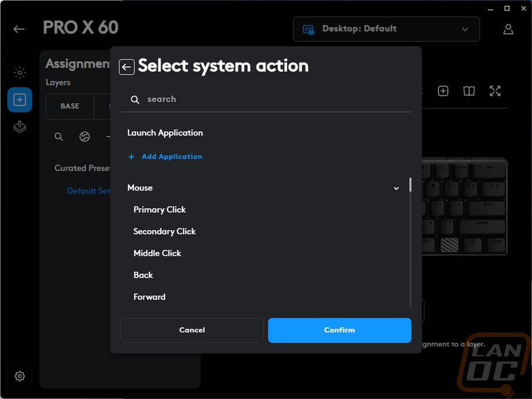Select the Assignments plus icon in sidebar
The image size is (532, 399).
(20, 100)
